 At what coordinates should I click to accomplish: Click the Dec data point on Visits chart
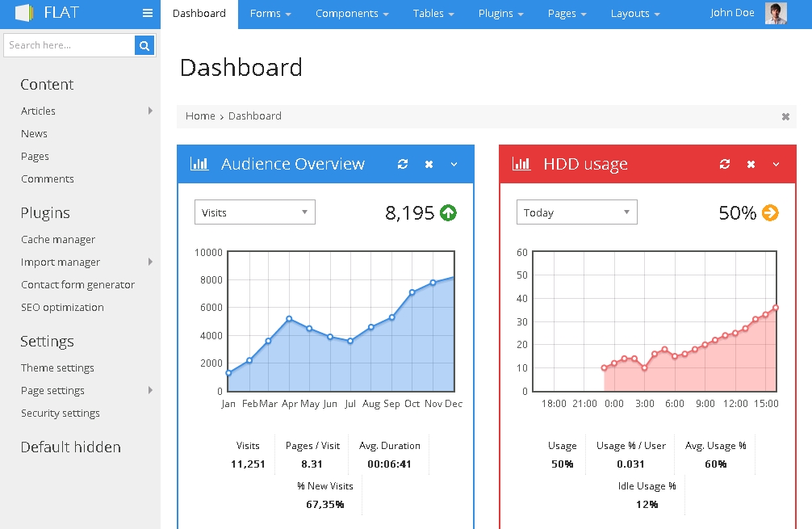[x=453, y=277]
